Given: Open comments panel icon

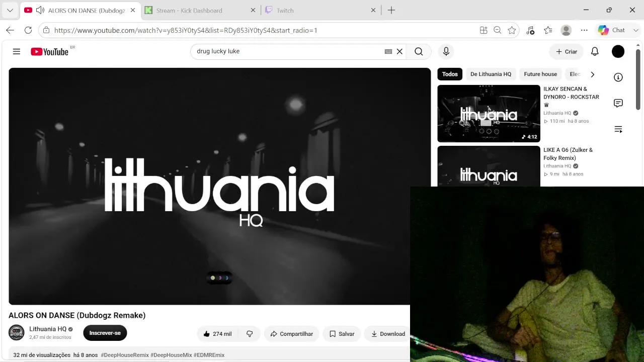Looking at the screenshot, I should pyautogui.click(x=618, y=103).
